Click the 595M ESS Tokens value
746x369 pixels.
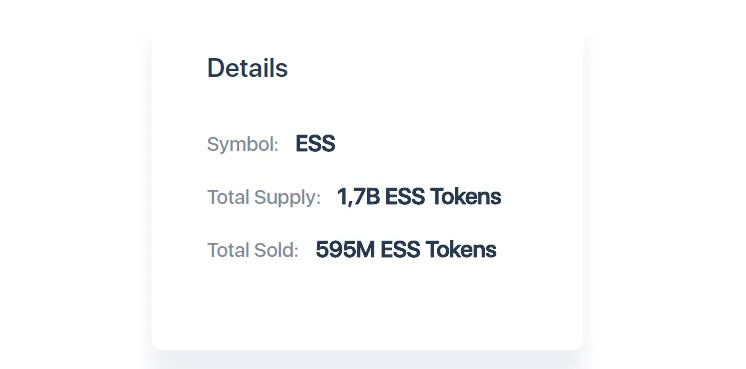click(x=406, y=250)
